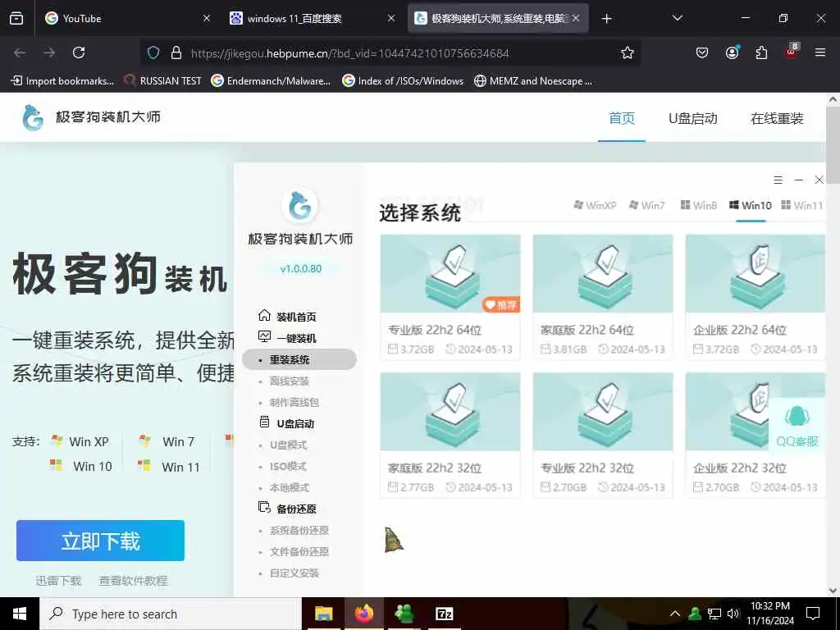The image size is (840, 630).
Task: Expand the list all tabs chevron
Action: tap(678, 18)
